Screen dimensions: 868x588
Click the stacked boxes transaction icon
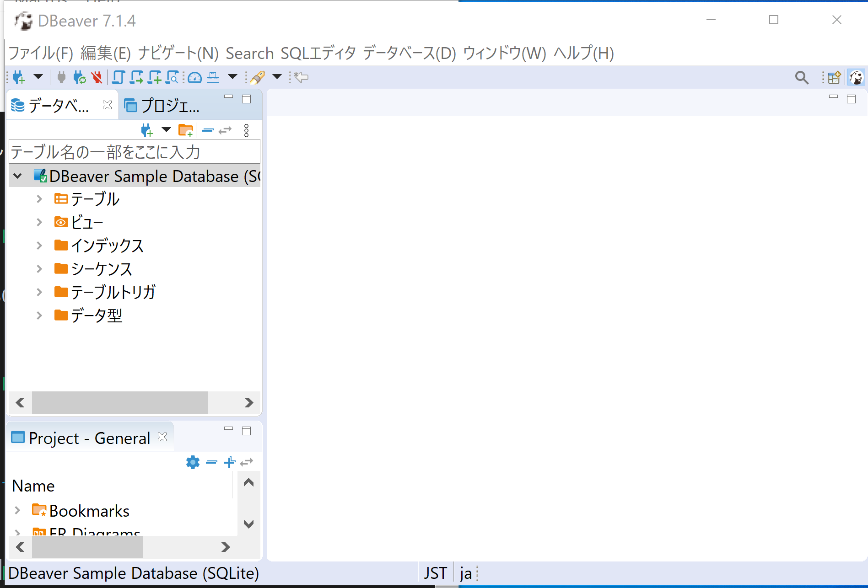tap(213, 77)
